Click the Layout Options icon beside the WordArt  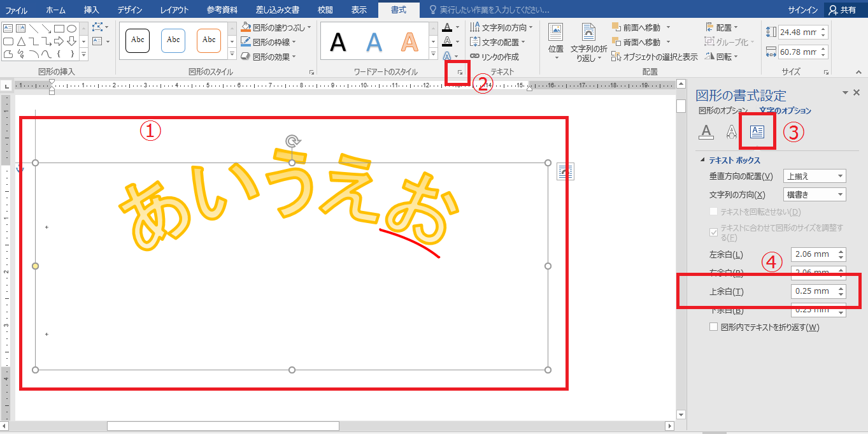566,171
